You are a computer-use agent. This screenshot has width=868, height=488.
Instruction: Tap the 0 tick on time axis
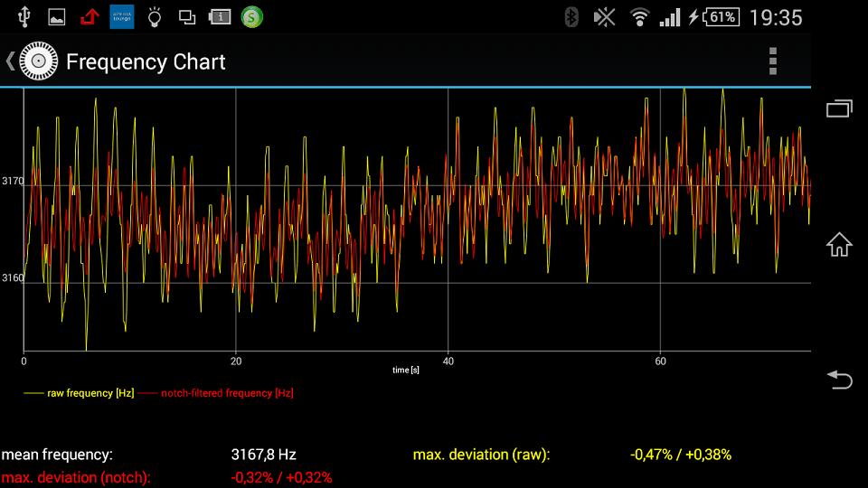(x=24, y=361)
